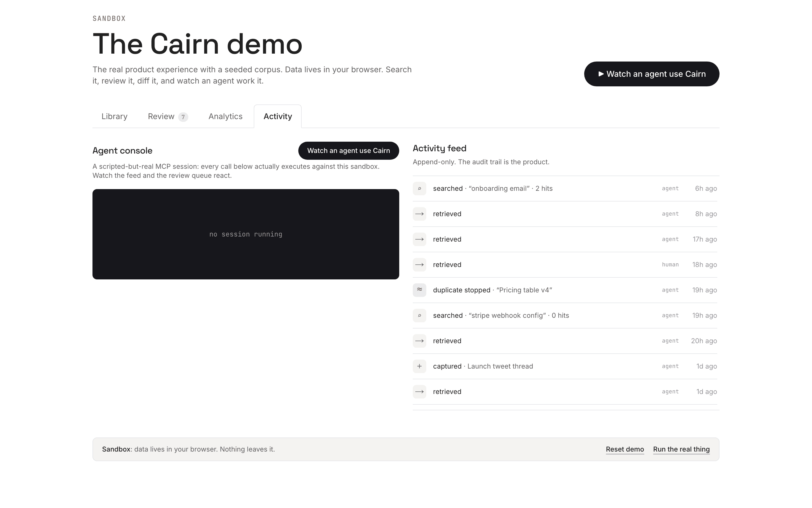812x508 pixels.
Task: Click the search icon beside "stripe webhook config"
Action: pyautogui.click(x=420, y=316)
